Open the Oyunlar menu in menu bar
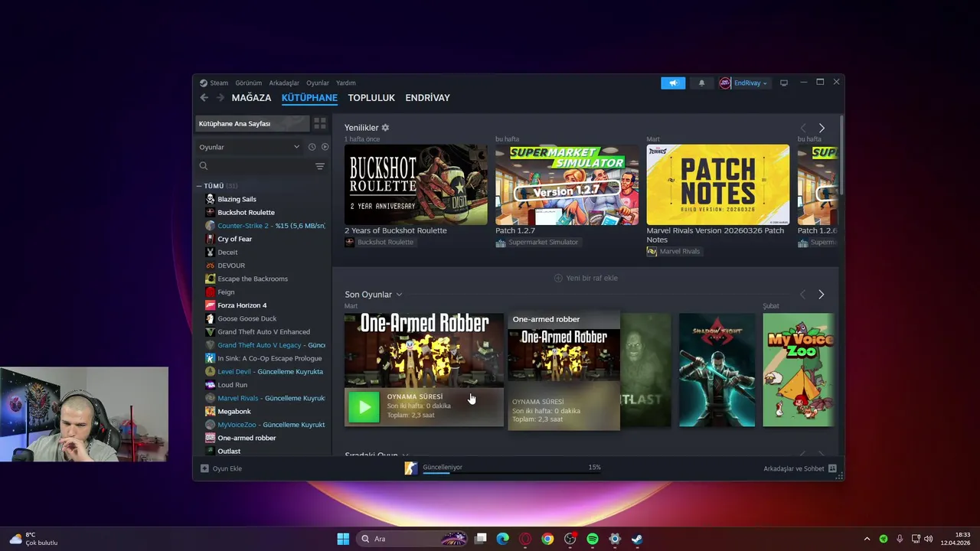Screen dimensions: 980x551 tap(318, 83)
